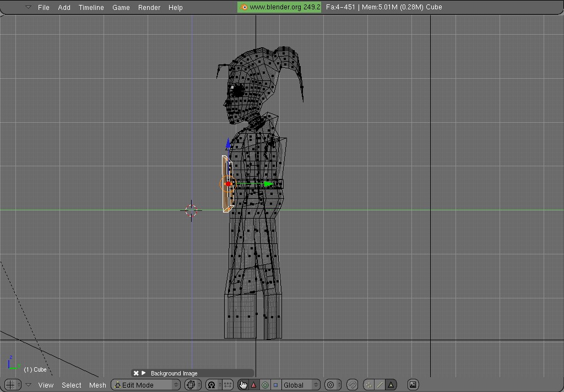This screenshot has width=564, height=392.
Task: Click the Fa:4-451 face count text
Action: 340,7
